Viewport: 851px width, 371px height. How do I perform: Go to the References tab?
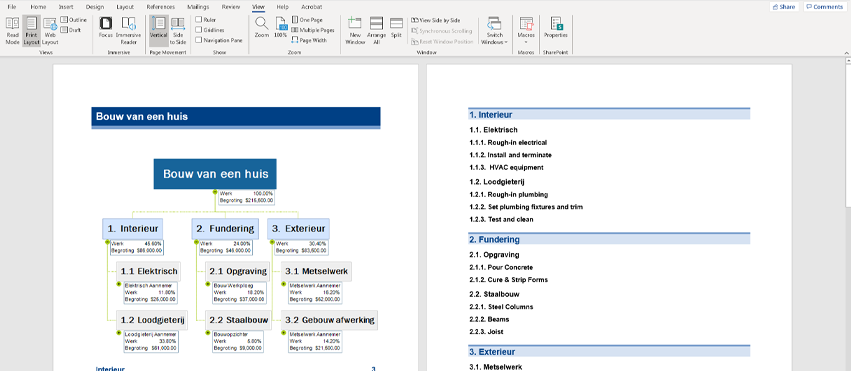[x=161, y=7]
